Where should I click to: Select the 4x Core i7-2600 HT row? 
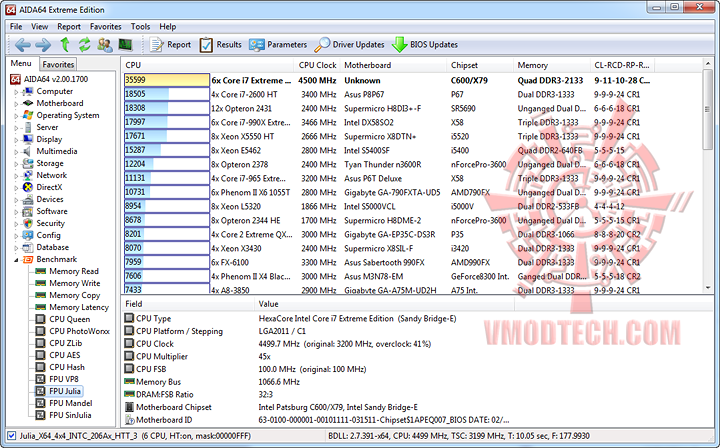point(388,94)
